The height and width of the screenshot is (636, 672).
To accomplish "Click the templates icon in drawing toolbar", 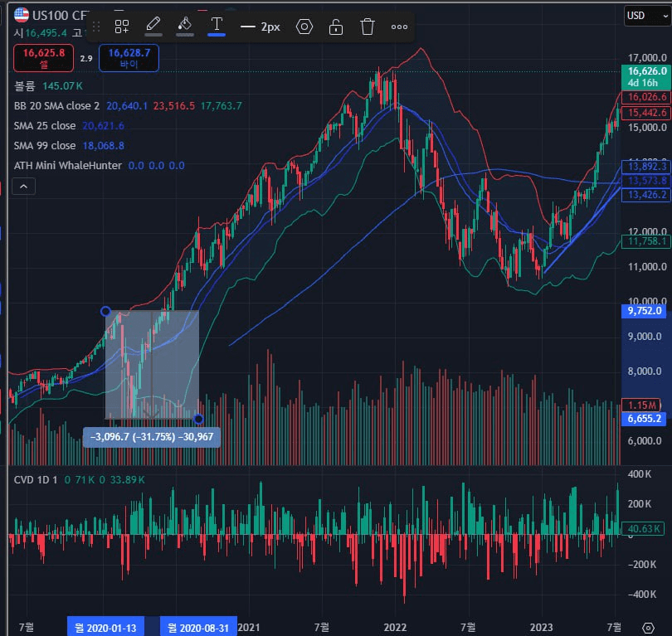I will coord(122,27).
